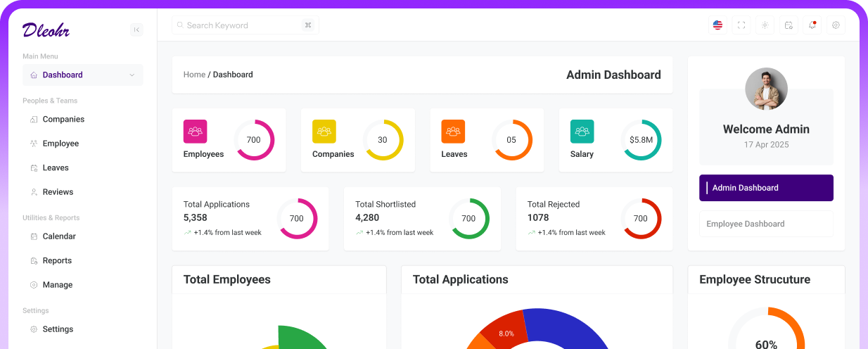This screenshot has height=349, width=868.
Task: Click the keyboard shortcut icon in search
Action: point(307,25)
